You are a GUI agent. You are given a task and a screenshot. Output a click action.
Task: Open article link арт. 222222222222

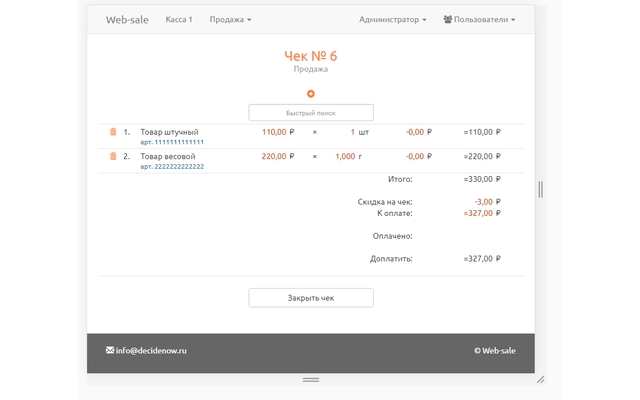tap(172, 167)
